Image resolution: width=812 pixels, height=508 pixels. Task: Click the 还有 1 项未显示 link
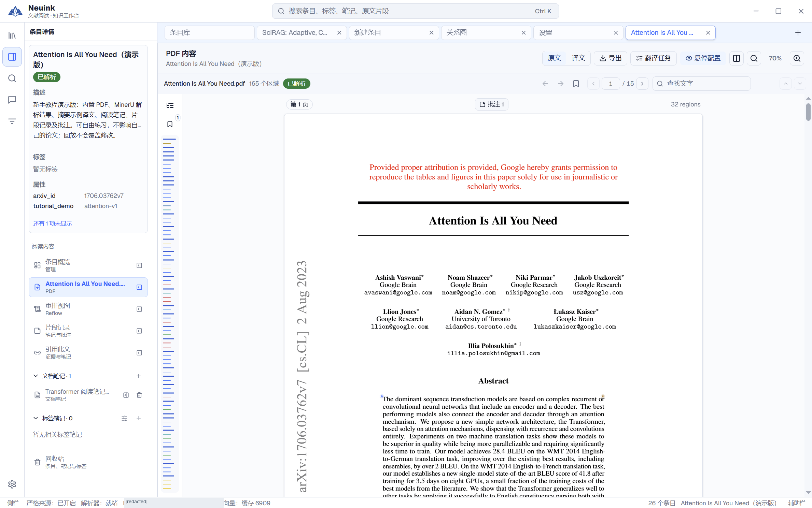[x=53, y=223]
